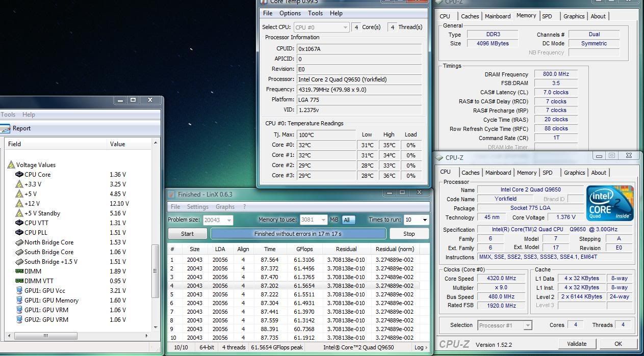Viewport: 644px width, 356px height.
Task: Click the lower CPU-Z window's title bar icon
Action: 440,157
